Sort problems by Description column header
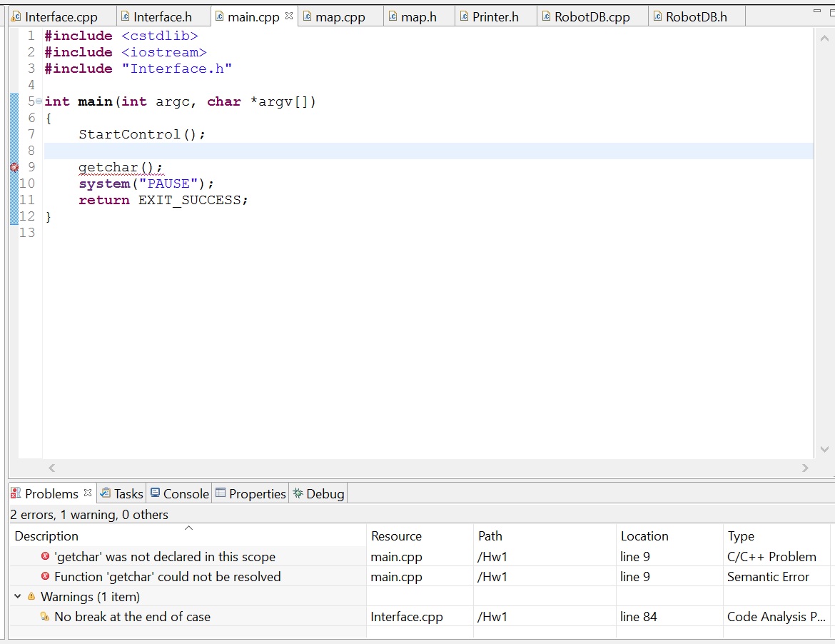The height and width of the screenshot is (644, 835). [x=46, y=536]
